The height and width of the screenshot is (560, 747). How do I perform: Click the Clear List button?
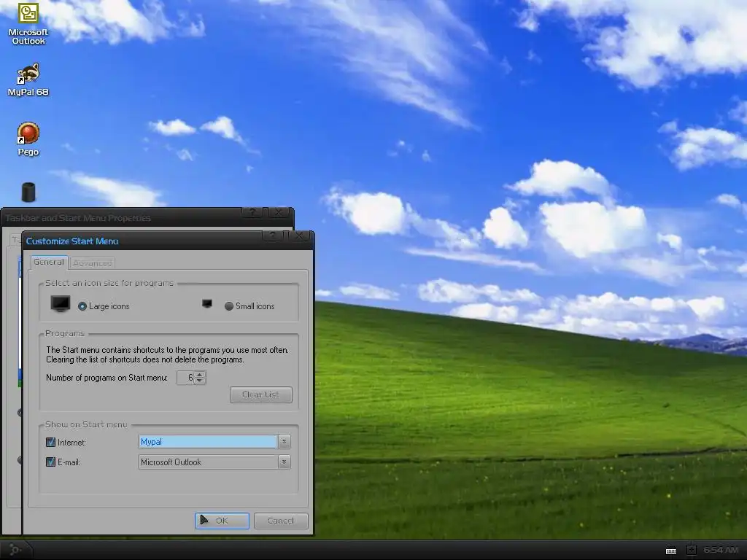pyautogui.click(x=260, y=394)
